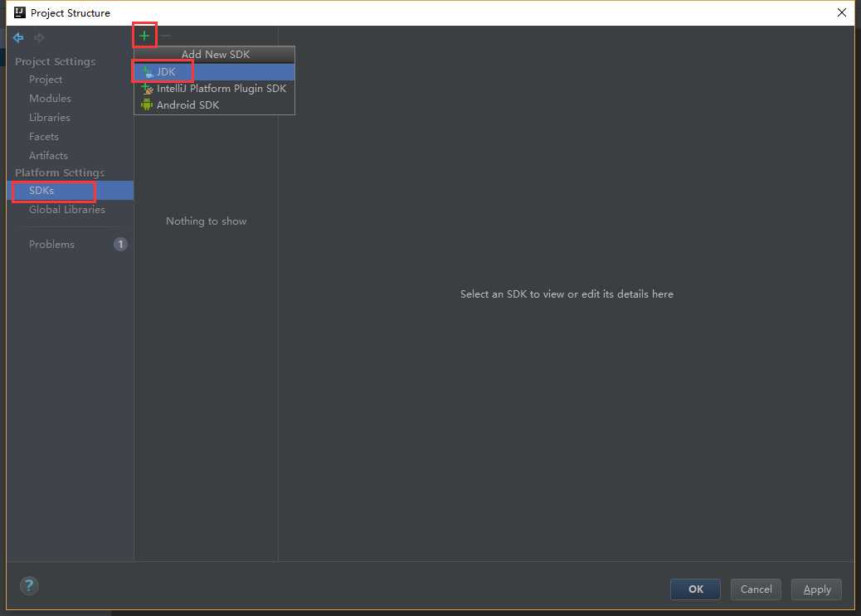Open Global Libraries page

67,210
